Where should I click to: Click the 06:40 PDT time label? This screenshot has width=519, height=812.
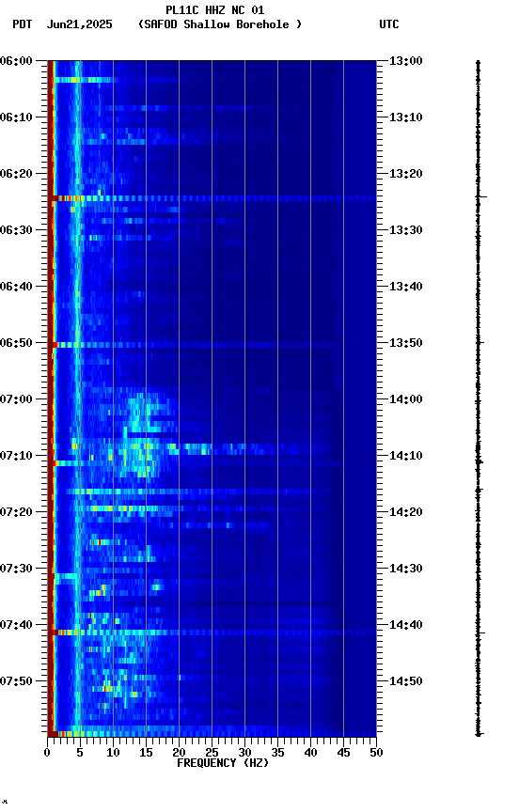click(16, 287)
